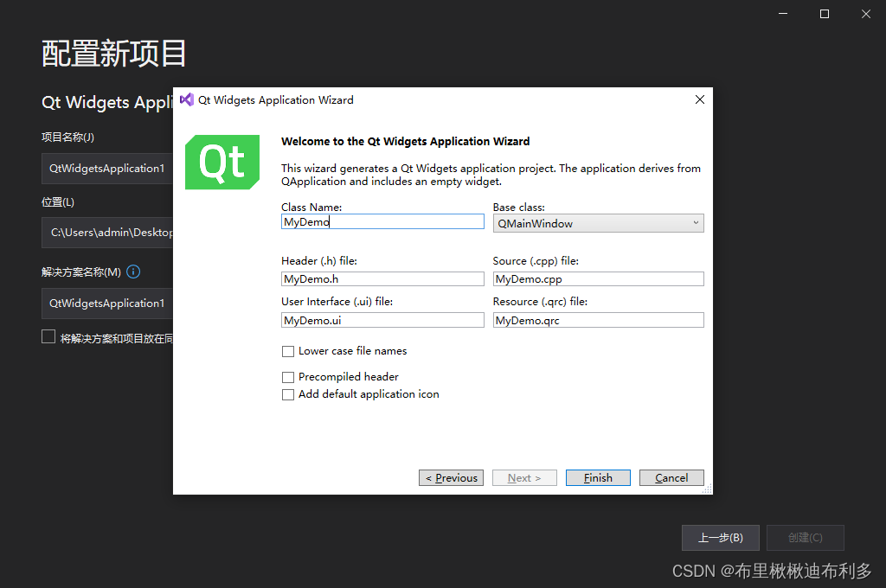Close the configure new project window
The height and width of the screenshot is (588, 886).
click(x=865, y=14)
